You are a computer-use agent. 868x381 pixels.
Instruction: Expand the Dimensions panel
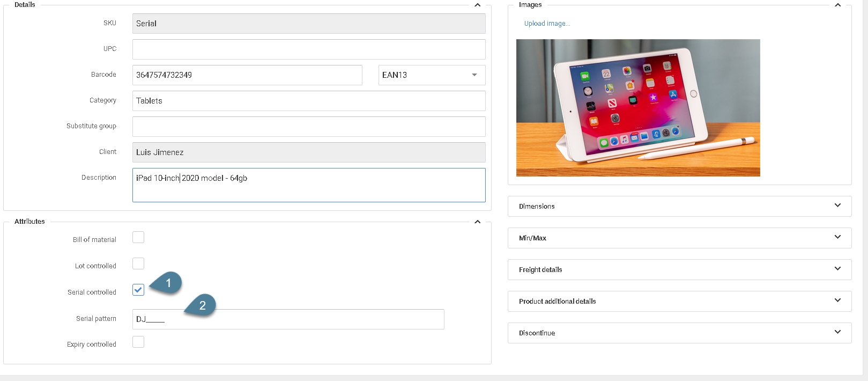pyautogui.click(x=837, y=206)
